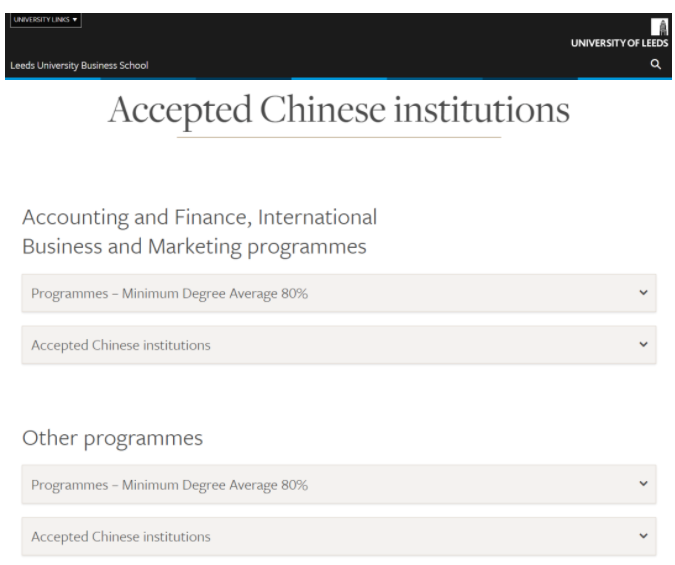The width and height of the screenshot is (675, 565).
Task: Click chevron on Other programmes' Minimum Degree panel
Action: click(643, 483)
